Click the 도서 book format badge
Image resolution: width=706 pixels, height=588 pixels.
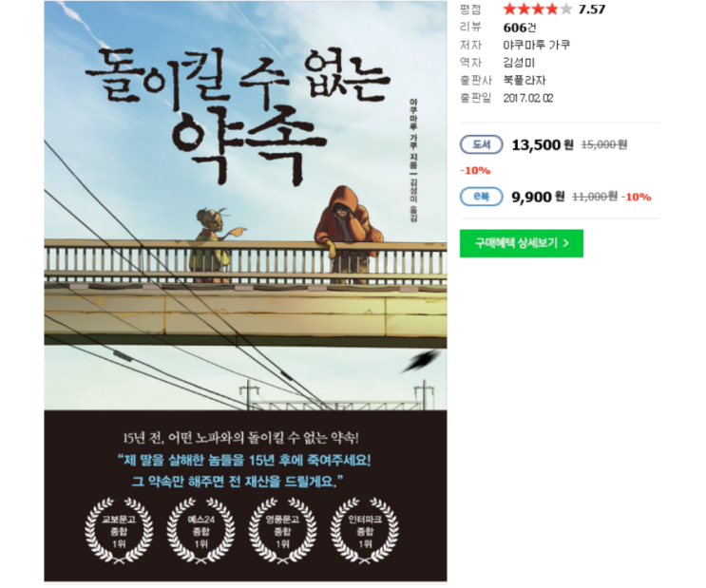(482, 144)
